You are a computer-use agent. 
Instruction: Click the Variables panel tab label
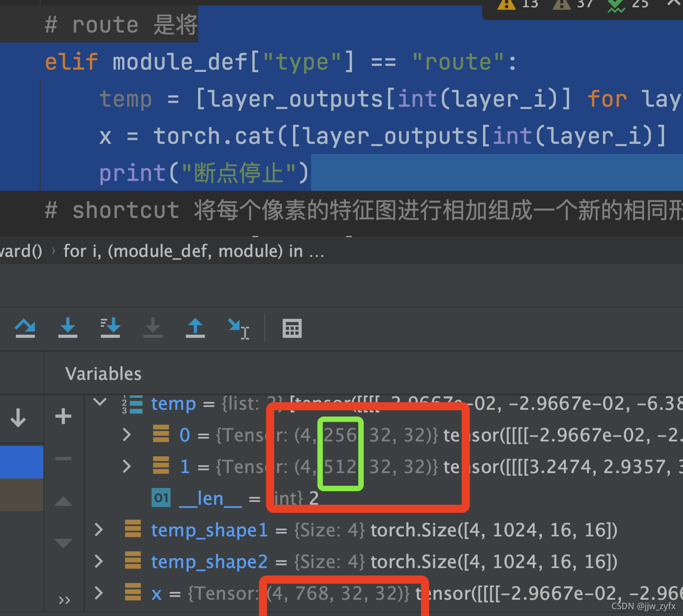pos(103,374)
